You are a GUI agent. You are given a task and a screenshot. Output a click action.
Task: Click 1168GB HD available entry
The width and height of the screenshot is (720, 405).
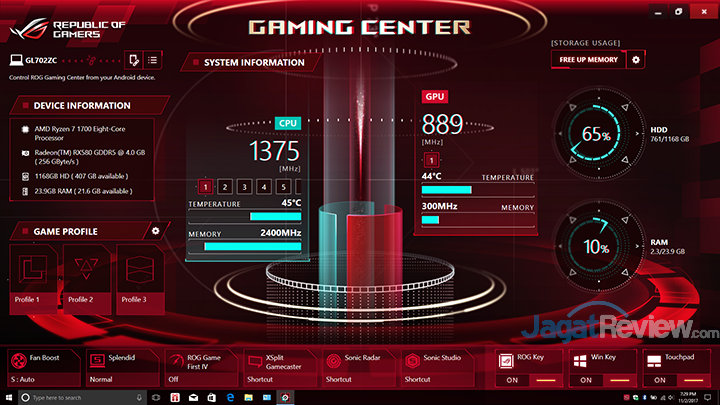75,176
